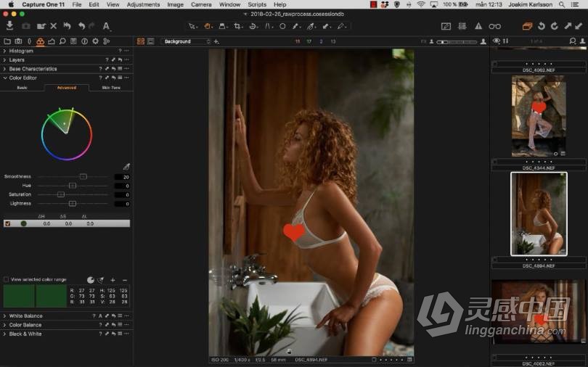Click the Import images icon in the toolbar

[x=9, y=25]
